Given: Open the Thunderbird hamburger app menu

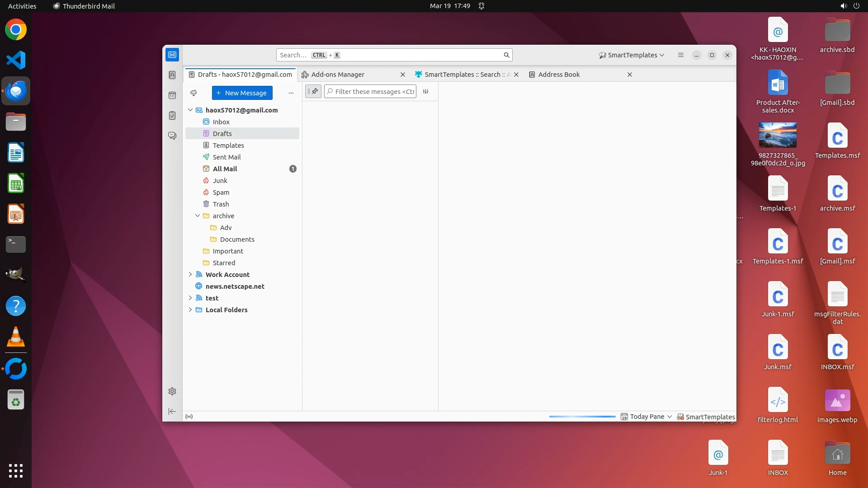Looking at the screenshot, I should click(680, 55).
